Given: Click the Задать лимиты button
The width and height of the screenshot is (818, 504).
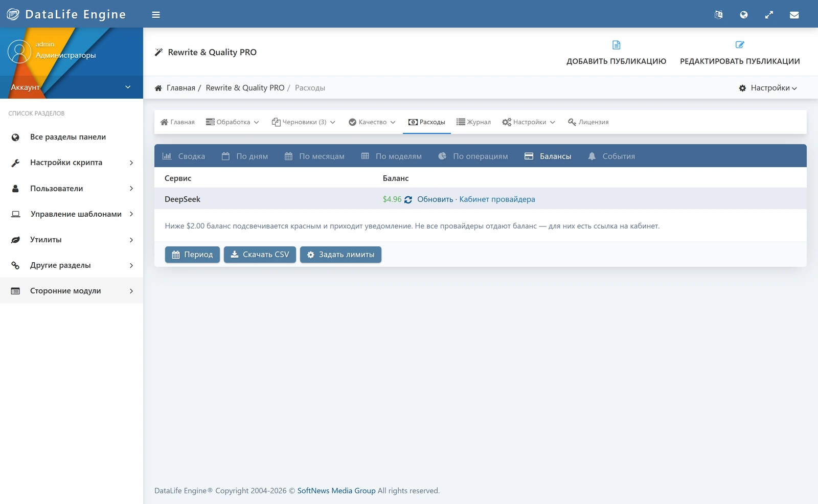Looking at the screenshot, I should coord(340,255).
